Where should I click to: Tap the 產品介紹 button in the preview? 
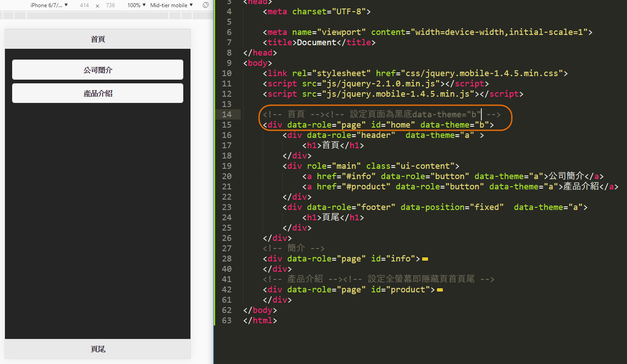tap(98, 93)
